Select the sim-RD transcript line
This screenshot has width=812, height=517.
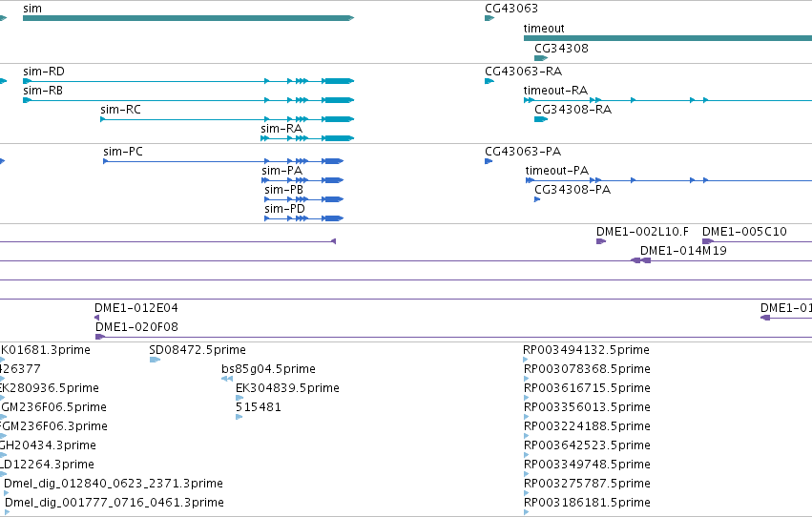click(x=189, y=81)
